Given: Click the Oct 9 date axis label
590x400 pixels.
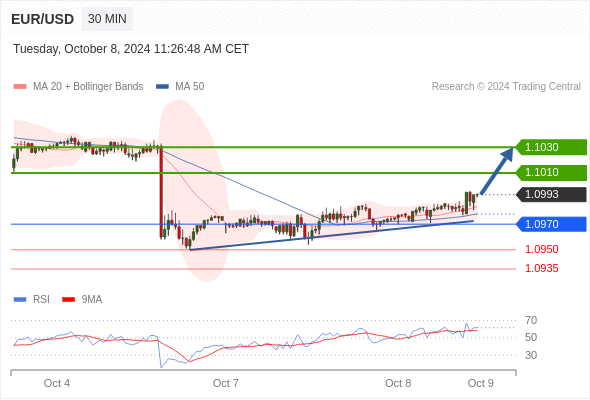Looking at the screenshot, I should (481, 383).
